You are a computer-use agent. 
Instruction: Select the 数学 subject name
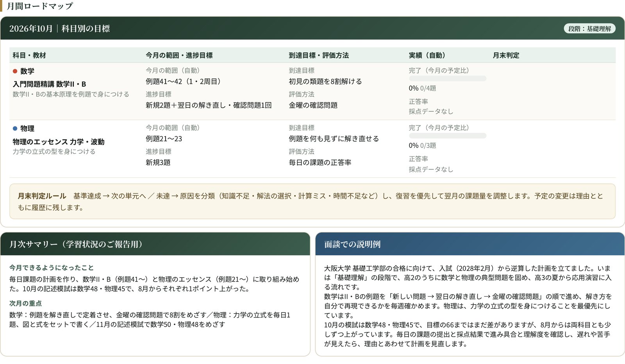coord(27,71)
